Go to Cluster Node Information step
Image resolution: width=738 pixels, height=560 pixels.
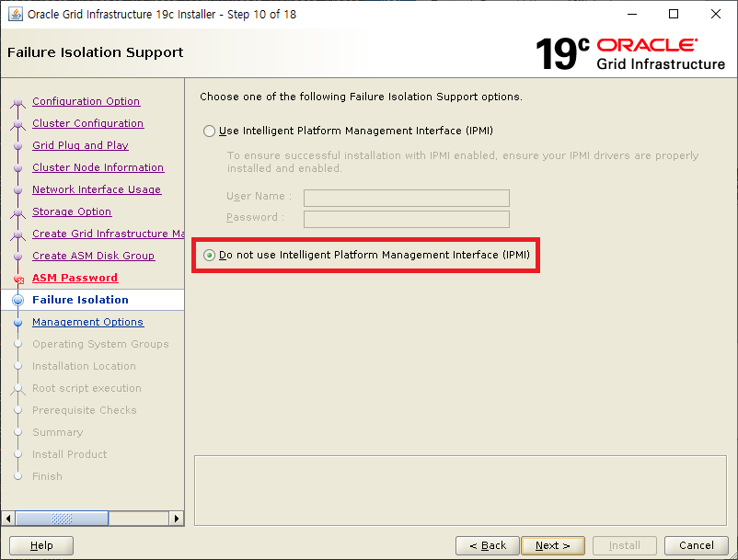[x=98, y=167]
